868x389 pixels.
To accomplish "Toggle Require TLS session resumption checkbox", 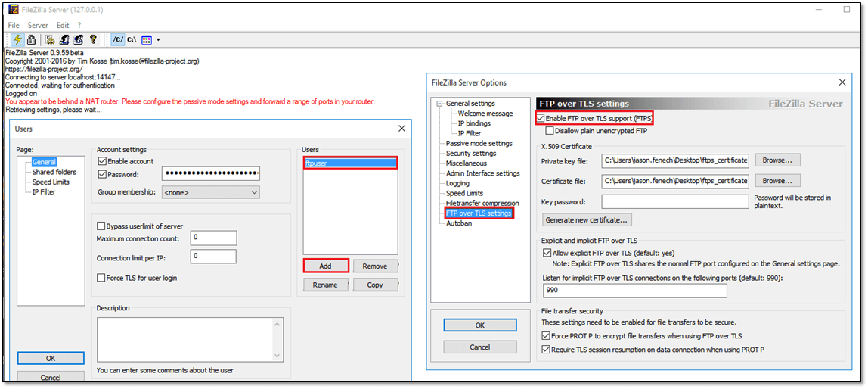I will (x=547, y=350).
